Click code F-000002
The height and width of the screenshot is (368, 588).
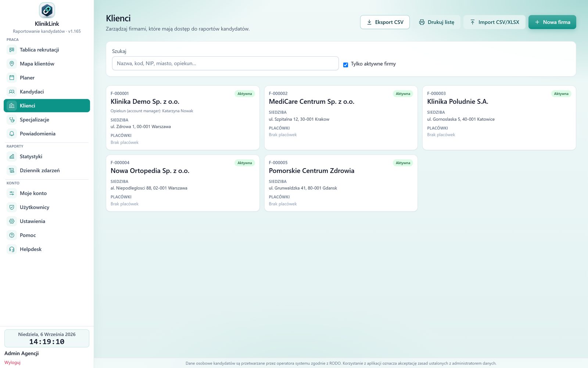pyautogui.click(x=278, y=93)
